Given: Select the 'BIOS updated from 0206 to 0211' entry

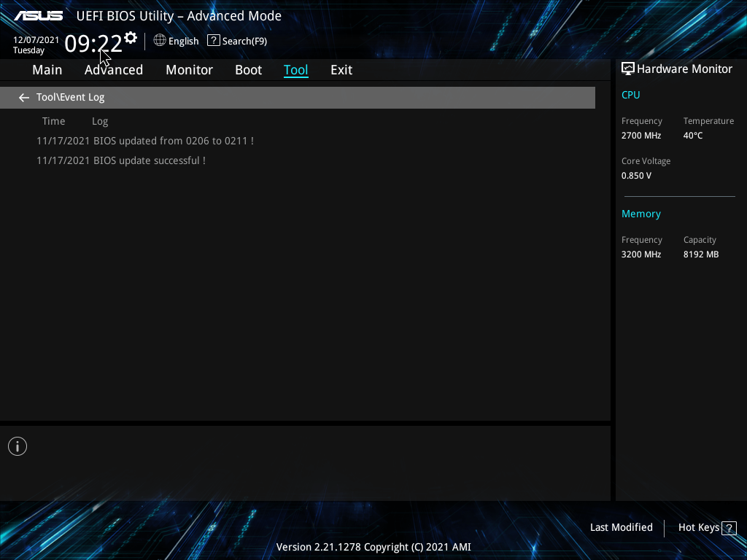Looking at the screenshot, I should [145, 141].
